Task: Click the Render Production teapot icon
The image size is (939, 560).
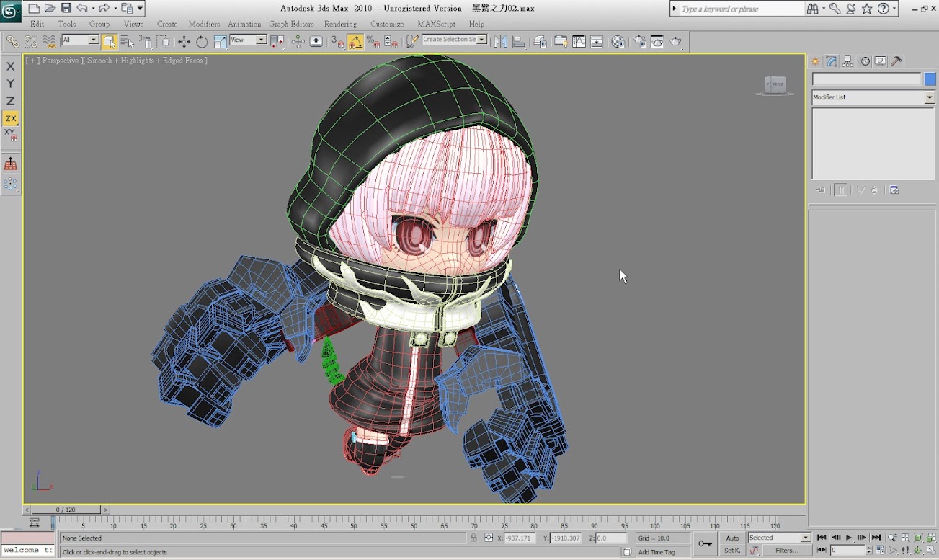Action: click(675, 42)
